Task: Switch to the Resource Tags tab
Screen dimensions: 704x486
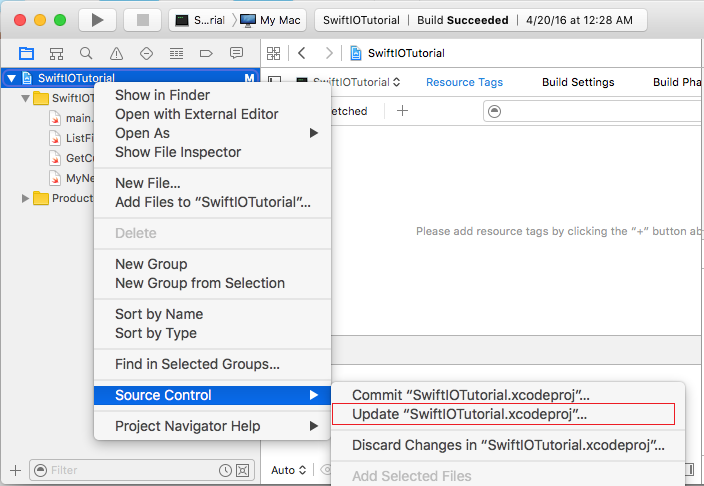Action: pos(464,82)
